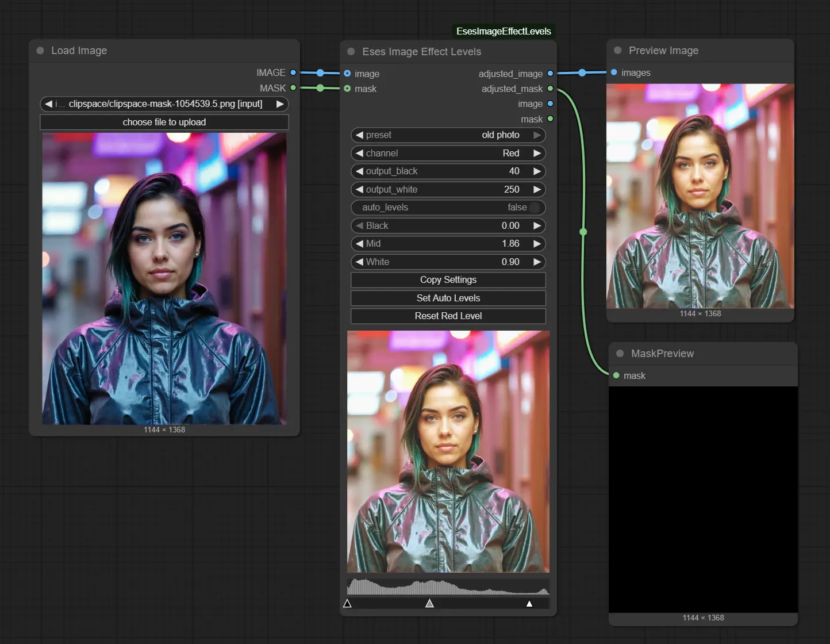Toggle the auto_levels switch
Image resolution: width=830 pixels, height=644 pixels.
[x=534, y=208]
